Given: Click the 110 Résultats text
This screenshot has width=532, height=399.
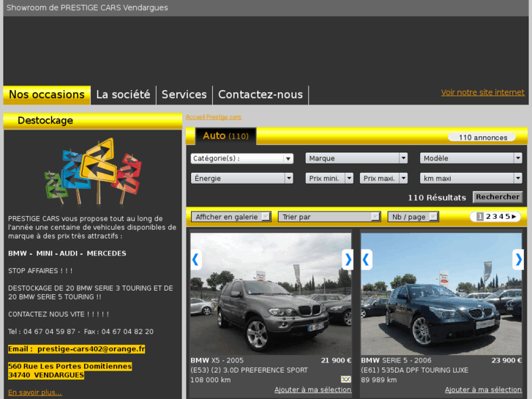Looking at the screenshot, I should [437, 198].
